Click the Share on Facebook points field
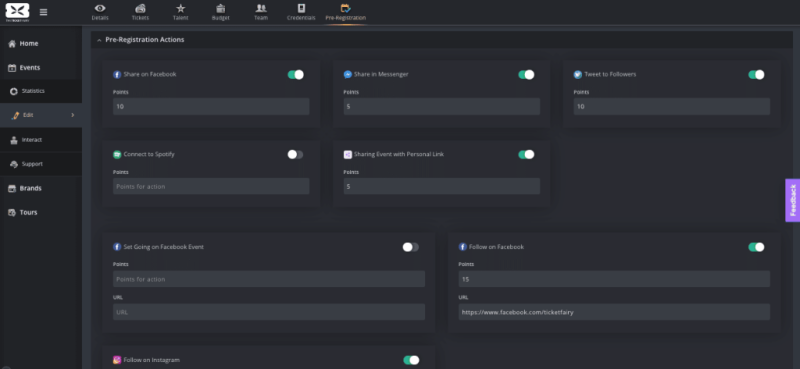This screenshot has width=800, height=369. pyautogui.click(x=211, y=107)
